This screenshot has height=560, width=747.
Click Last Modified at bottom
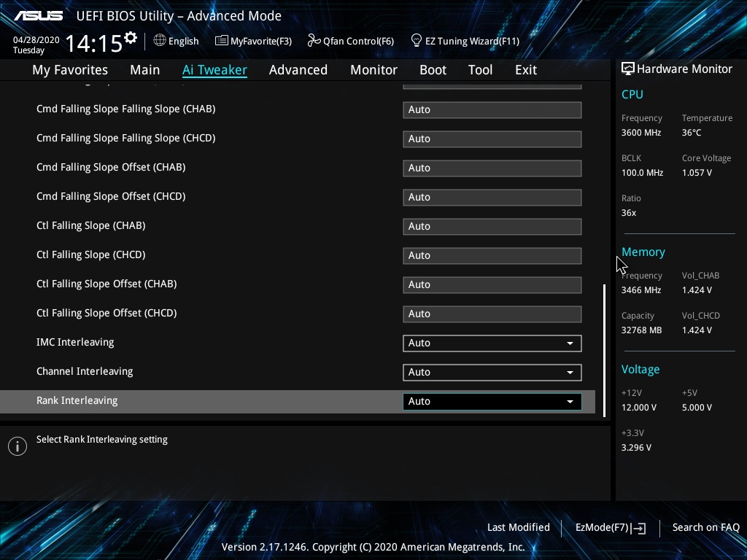[519, 528]
